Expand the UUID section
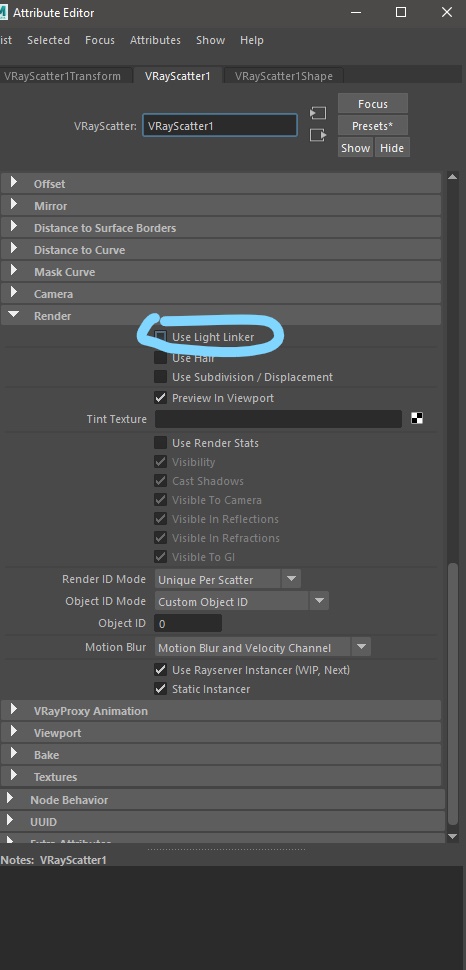This screenshot has height=970, width=466. 222,822
